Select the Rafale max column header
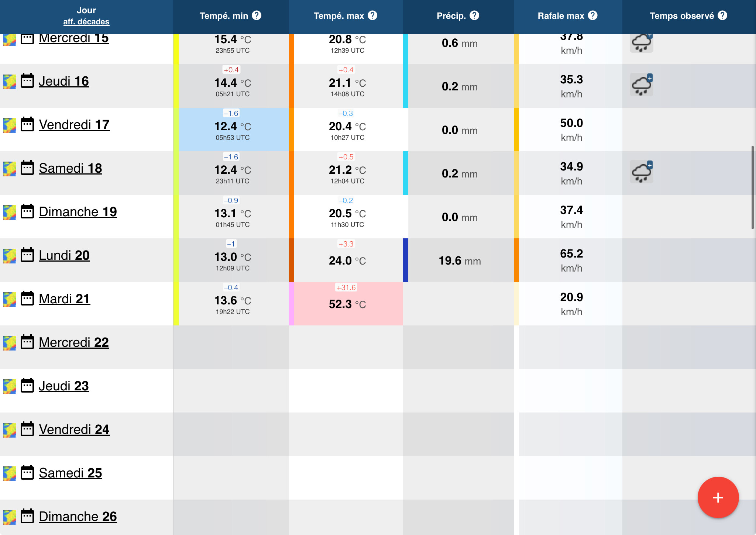The image size is (756, 535). tap(561, 16)
